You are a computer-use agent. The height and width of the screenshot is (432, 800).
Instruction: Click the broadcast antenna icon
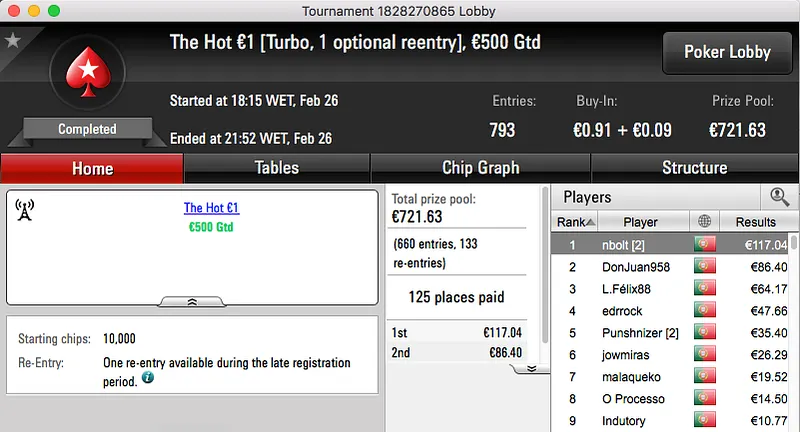[25, 210]
